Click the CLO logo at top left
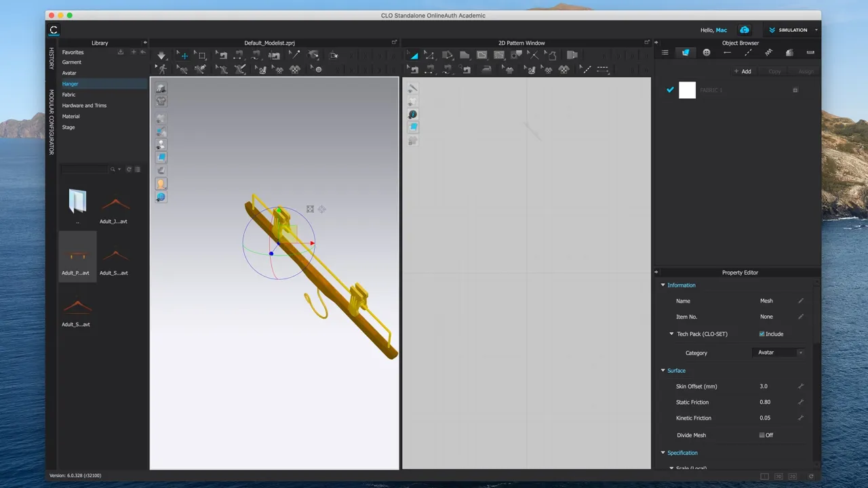Screen dimensions: 868x488 click(x=54, y=30)
